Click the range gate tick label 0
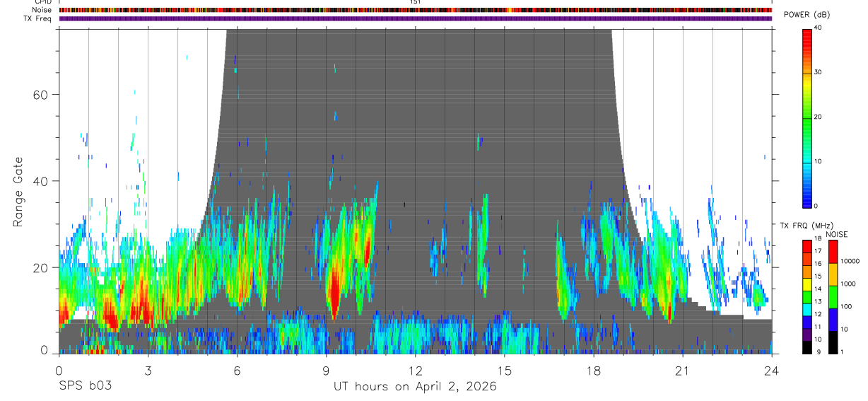The height and width of the screenshot is (401, 868). [x=45, y=350]
